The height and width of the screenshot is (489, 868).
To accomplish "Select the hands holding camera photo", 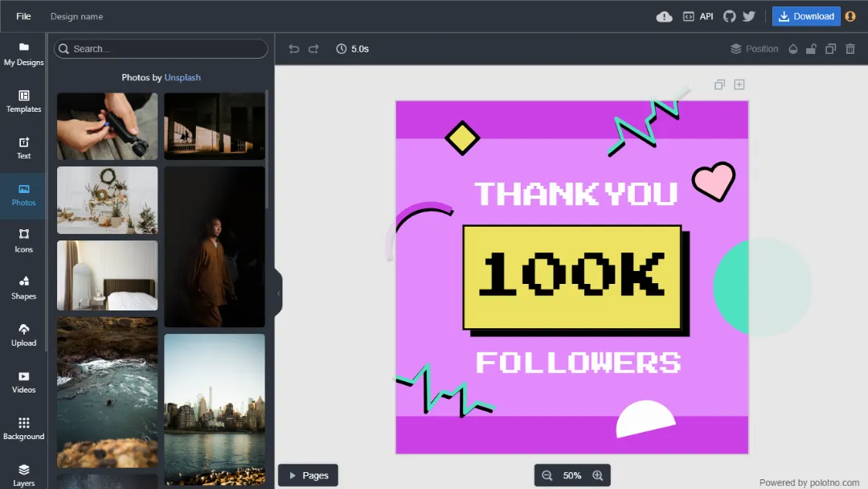I will point(108,126).
